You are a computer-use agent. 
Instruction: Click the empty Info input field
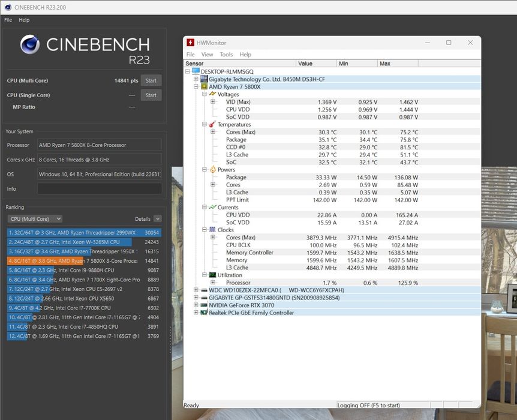coord(99,189)
